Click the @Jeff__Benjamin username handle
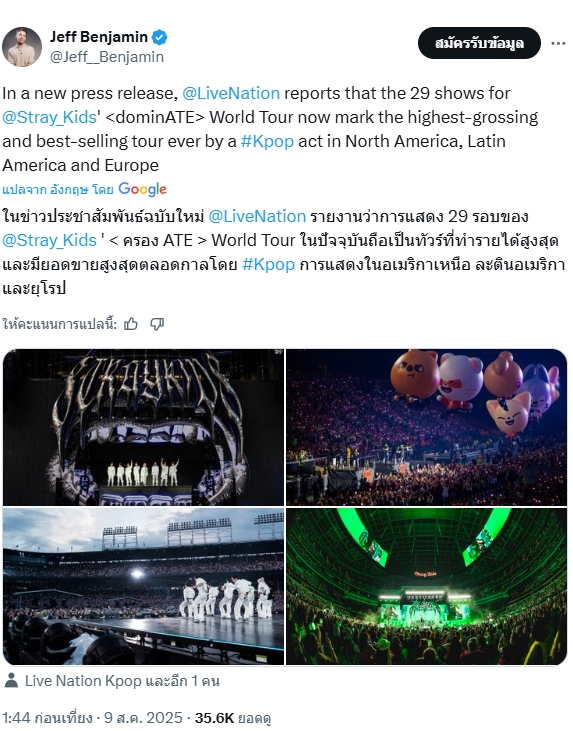The width and height of the screenshot is (573, 731). pos(107,57)
